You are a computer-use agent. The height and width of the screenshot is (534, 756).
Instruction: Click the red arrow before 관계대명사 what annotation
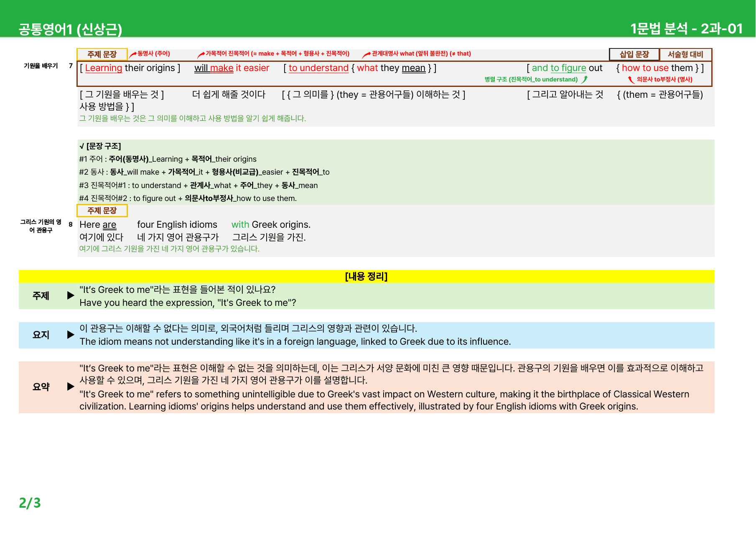(367, 54)
